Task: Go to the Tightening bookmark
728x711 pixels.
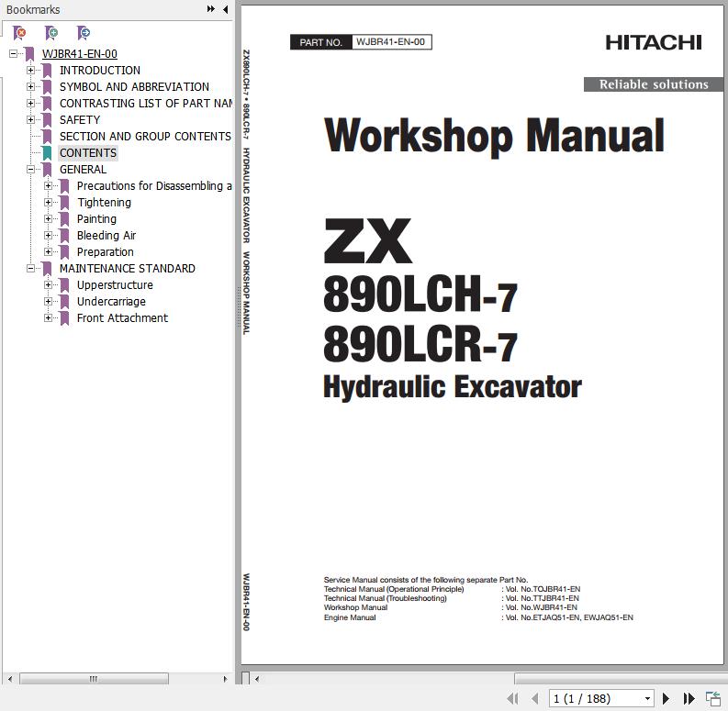Action: click(x=104, y=203)
